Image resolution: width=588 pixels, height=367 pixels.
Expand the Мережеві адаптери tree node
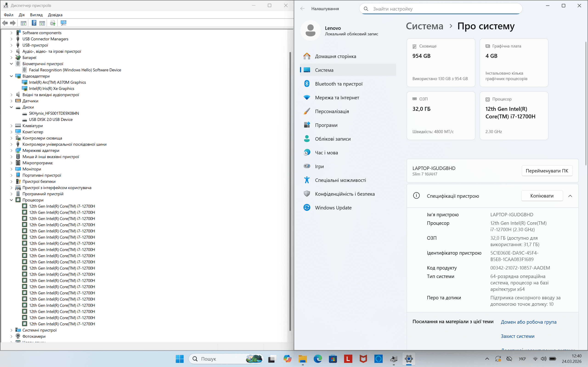[x=11, y=150]
